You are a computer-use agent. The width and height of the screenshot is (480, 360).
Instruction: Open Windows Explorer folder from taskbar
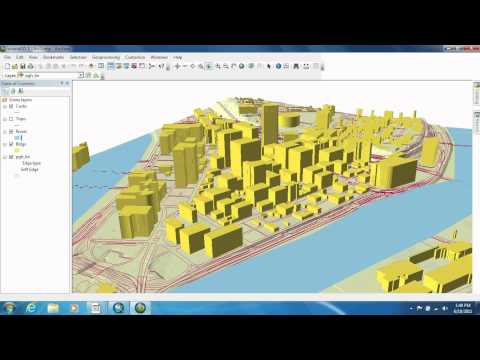click(x=53, y=308)
